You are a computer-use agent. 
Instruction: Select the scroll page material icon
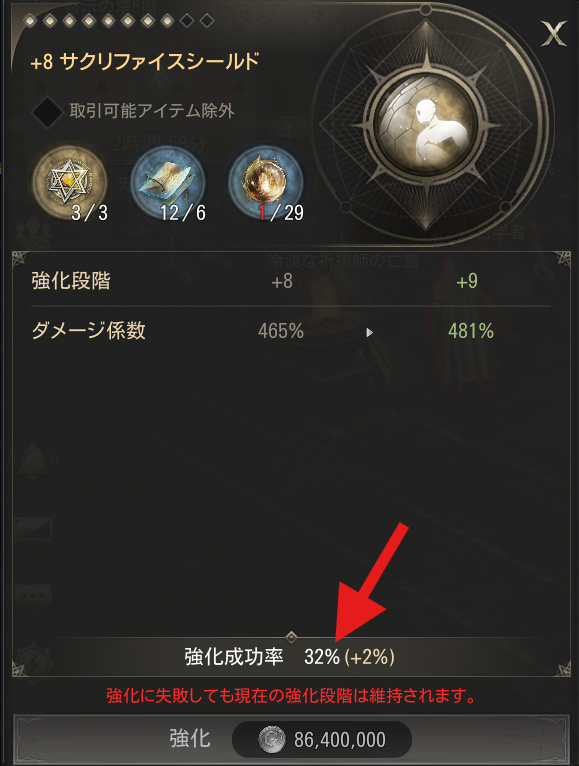(168, 181)
